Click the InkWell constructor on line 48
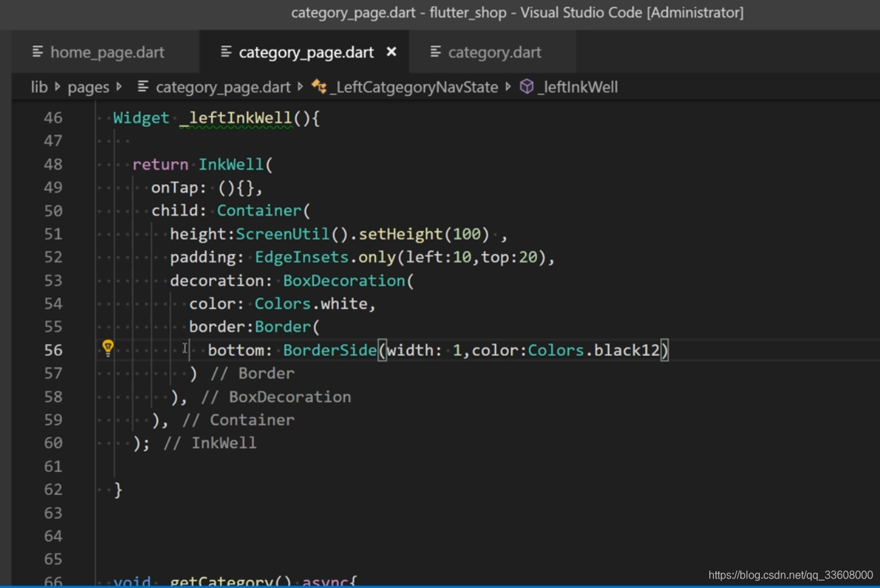Screen dimensions: 880x588 click(x=231, y=165)
